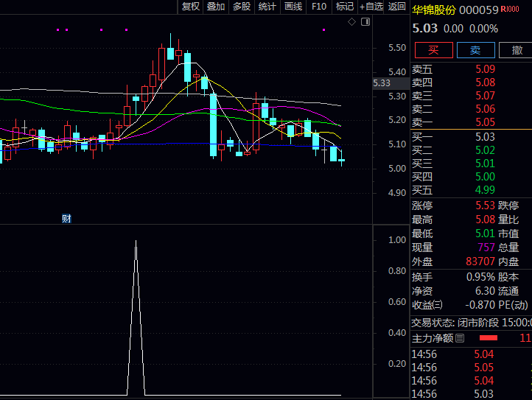Screen dimensions: 532x400
Task: Click the 卖四 price 5.08
Action: pyautogui.click(x=485, y=83)
